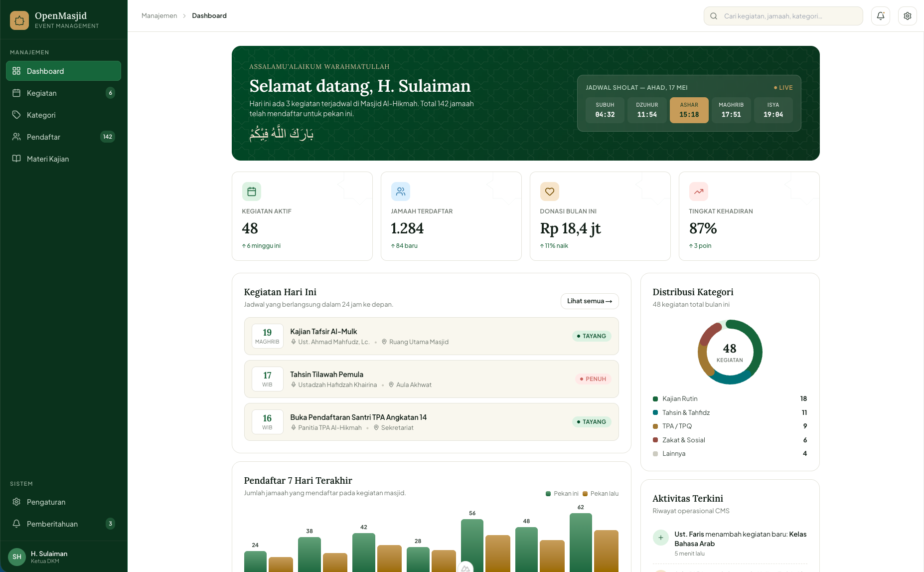
Task: Open Materi Kajian in the sidebar
Action: tap(63, 159)
